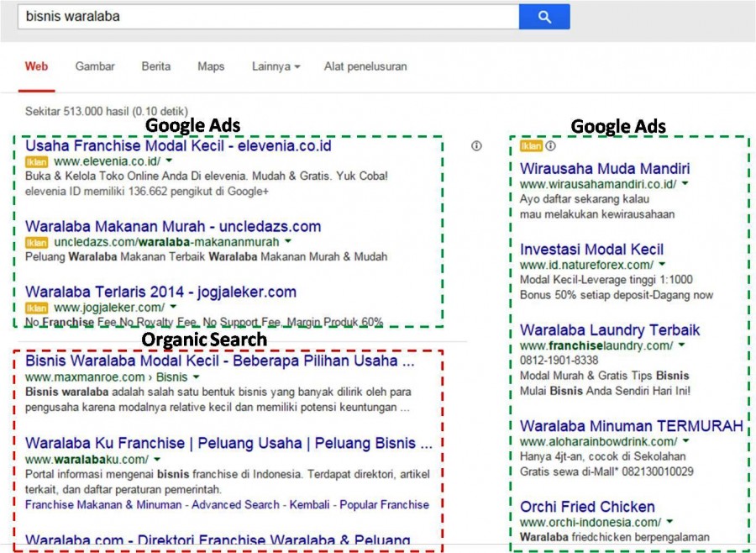Screen dimensions: 756x553
Task: Open the Lainnya menu dropdown
Action: click(x=275, y=66)
